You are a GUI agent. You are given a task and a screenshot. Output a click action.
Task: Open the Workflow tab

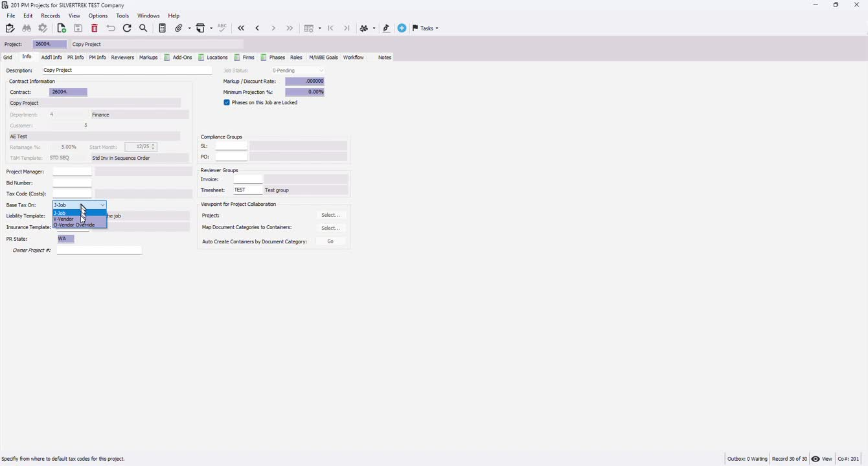pos(353,58)
